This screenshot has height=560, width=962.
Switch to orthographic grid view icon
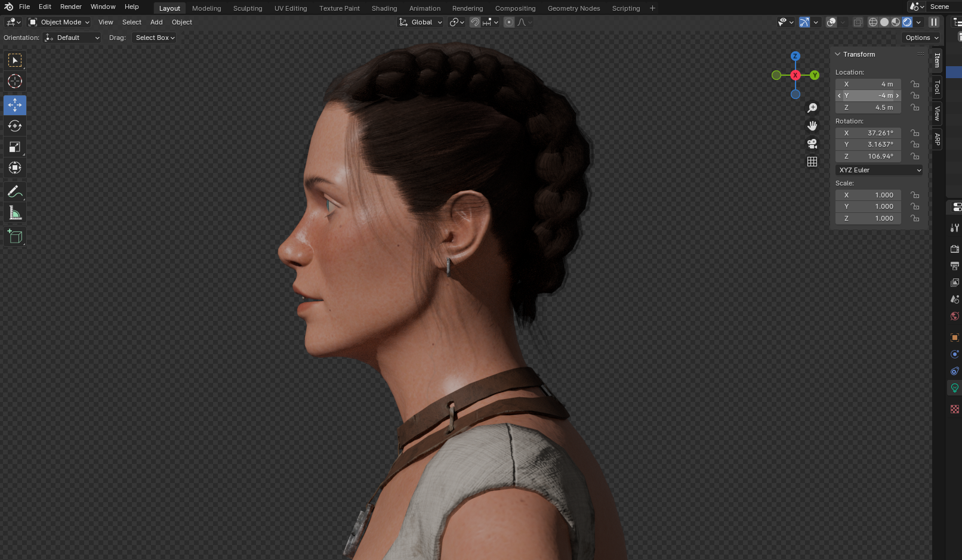[x=812, y=162]
